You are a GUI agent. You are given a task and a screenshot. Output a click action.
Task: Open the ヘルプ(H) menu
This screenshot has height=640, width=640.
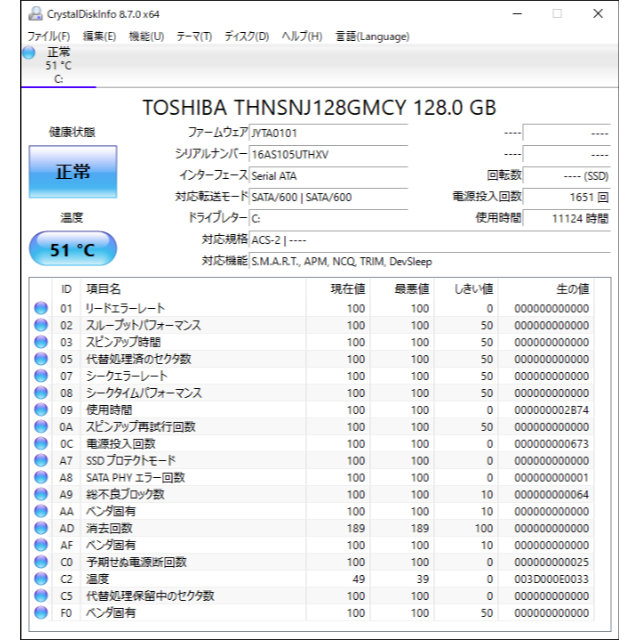pyautogui.click(x=302, y=36)
